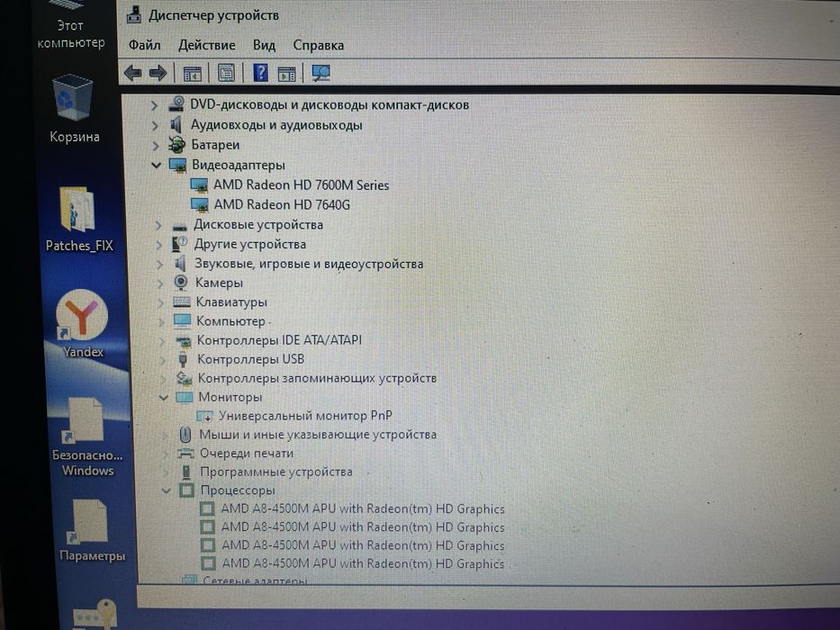The width and height of the screenshot is (840, 630).
Task: Expand the Батареи node
Action: (156, 146)
